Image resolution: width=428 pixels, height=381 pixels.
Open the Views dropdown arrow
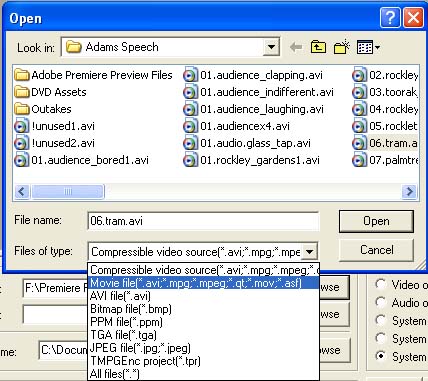[377, 47]
